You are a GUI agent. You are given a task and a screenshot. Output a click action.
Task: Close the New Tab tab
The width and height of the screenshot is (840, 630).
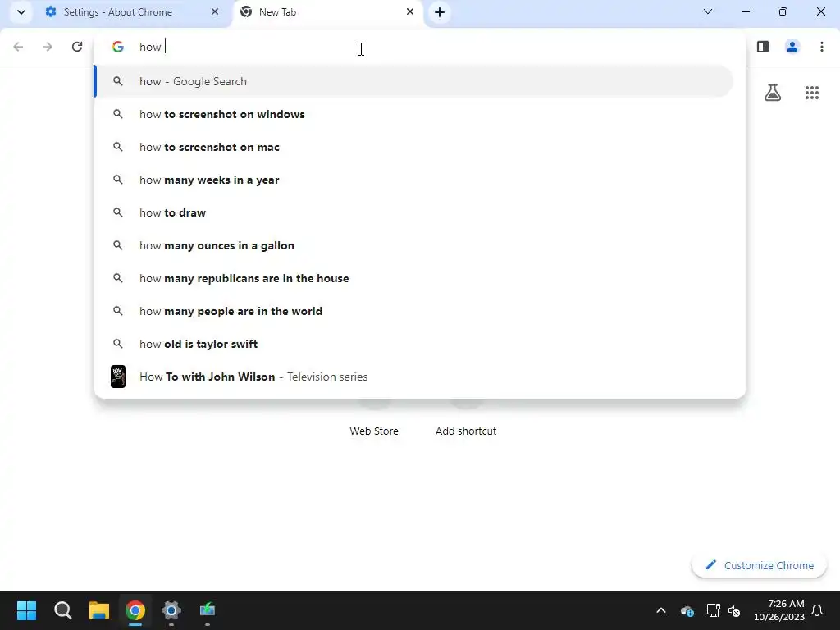[410, 11]
